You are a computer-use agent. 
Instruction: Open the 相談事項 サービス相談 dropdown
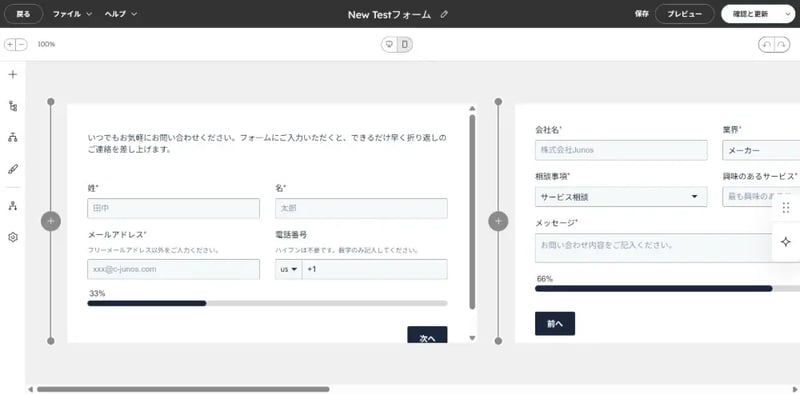[x=621, y=196]
